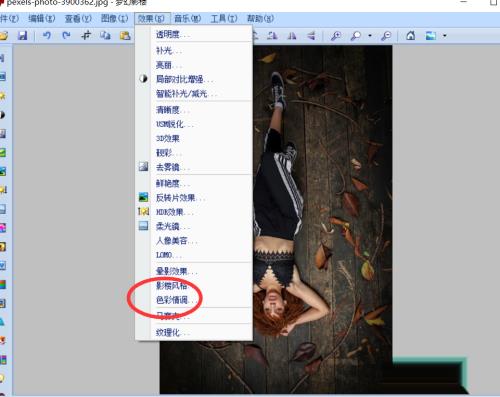This screenshot has width=500, height=397.
Task: Click the middle magnifier zoom icon
Action: 356,35
